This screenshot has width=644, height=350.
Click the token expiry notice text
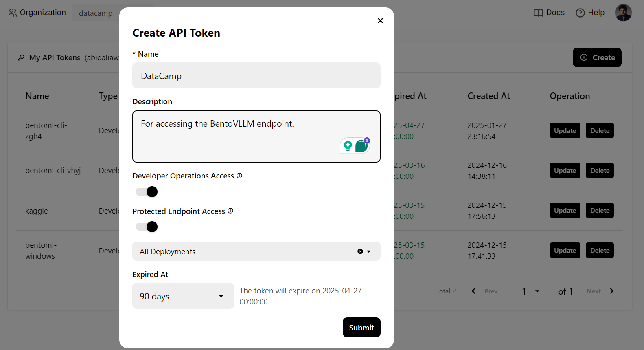(x=300, y=296)
